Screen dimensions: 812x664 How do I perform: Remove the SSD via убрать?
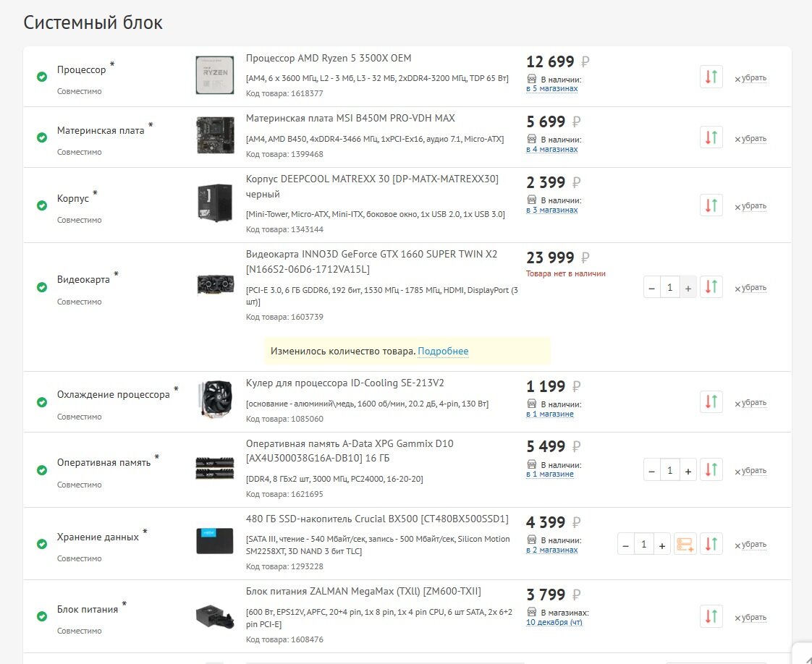[x=750, y=545]
